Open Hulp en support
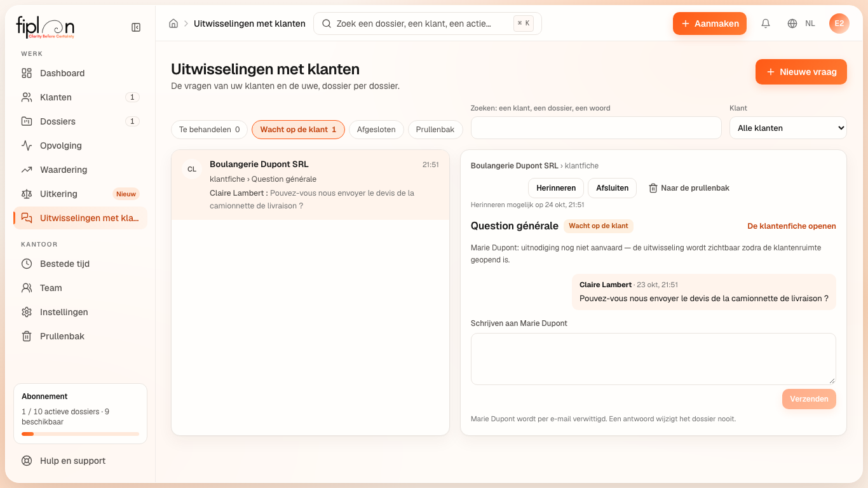 pos(80,461)
